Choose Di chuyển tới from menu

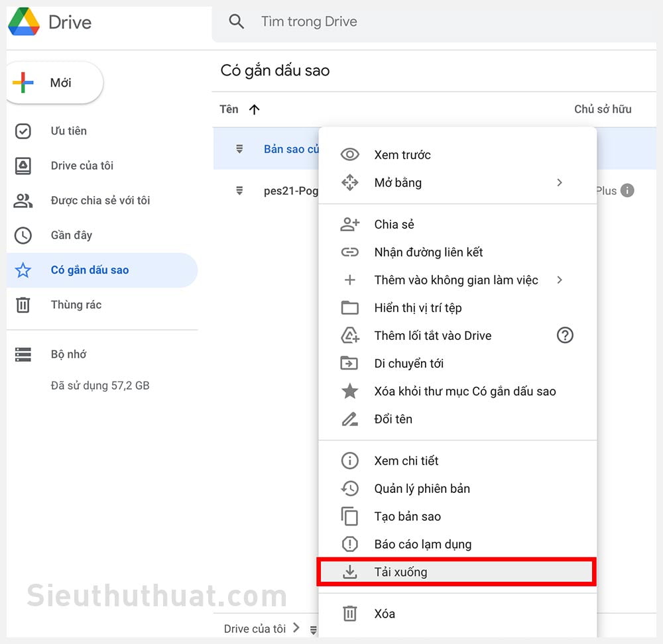[x=457, y=364]
